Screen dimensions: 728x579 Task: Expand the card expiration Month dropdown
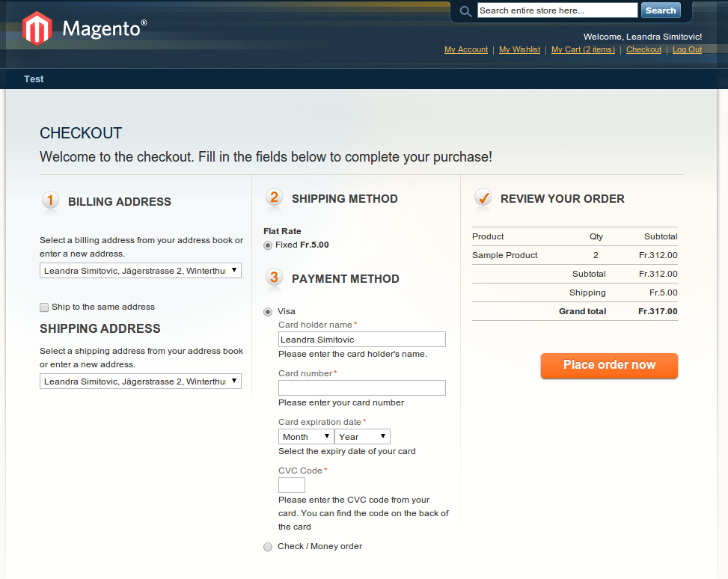[306, 437]
